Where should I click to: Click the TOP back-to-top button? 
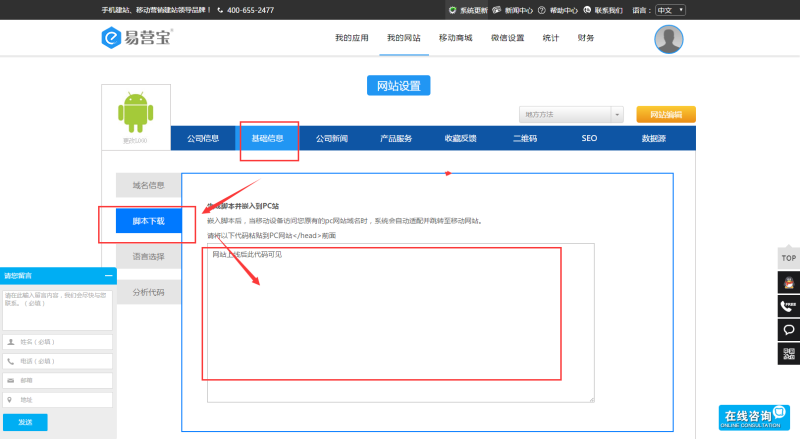pyautogui.click(x=788, y=258)
